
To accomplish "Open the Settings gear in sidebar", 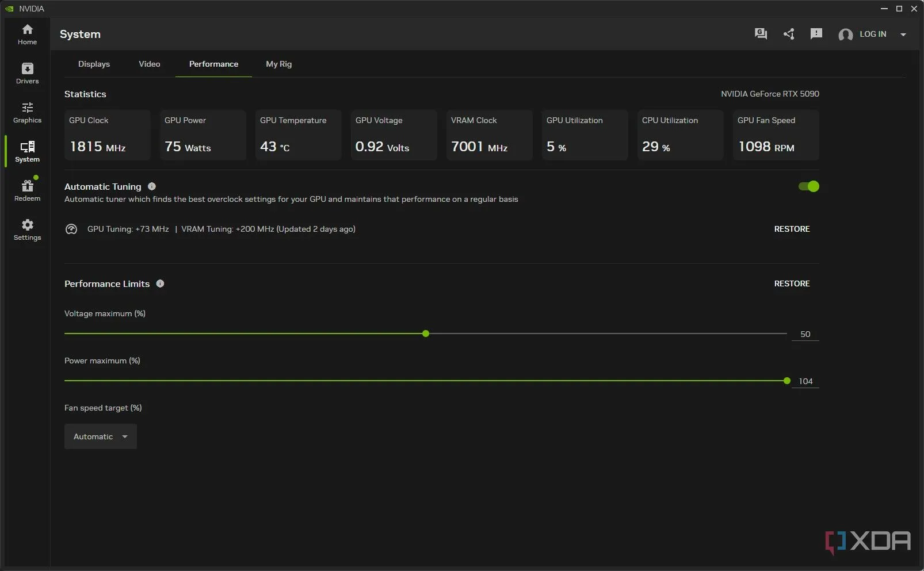I will coord(27,230).
